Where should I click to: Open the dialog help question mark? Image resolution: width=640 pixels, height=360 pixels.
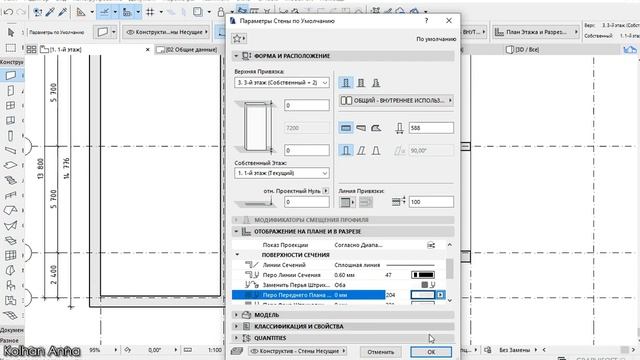tap(426, 20)
